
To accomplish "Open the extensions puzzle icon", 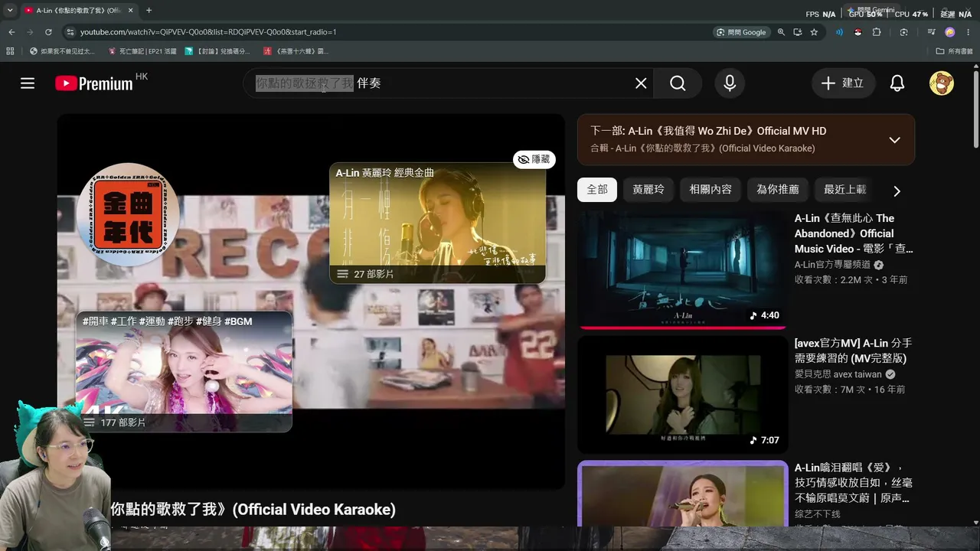I will pyautogui.click(x=877, y=32).
